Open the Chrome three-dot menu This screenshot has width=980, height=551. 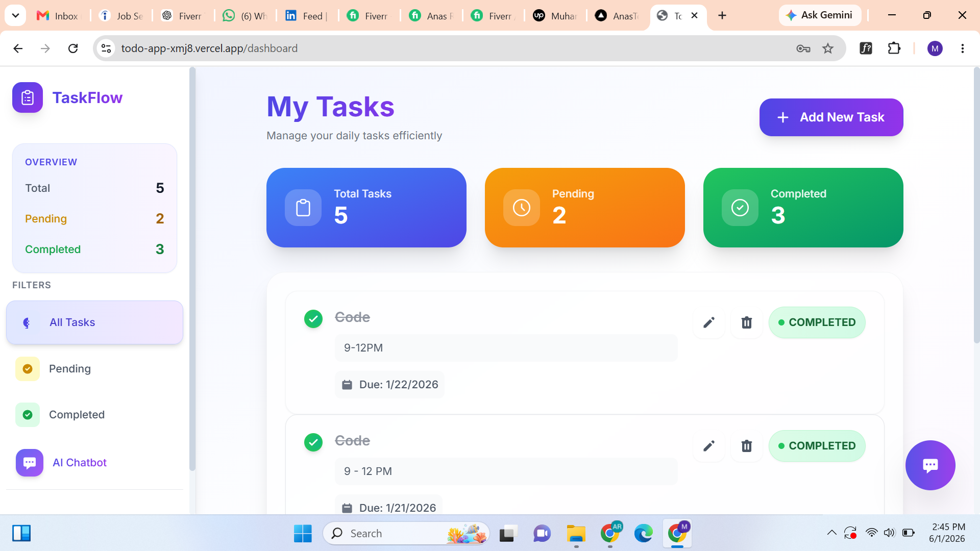963,48
